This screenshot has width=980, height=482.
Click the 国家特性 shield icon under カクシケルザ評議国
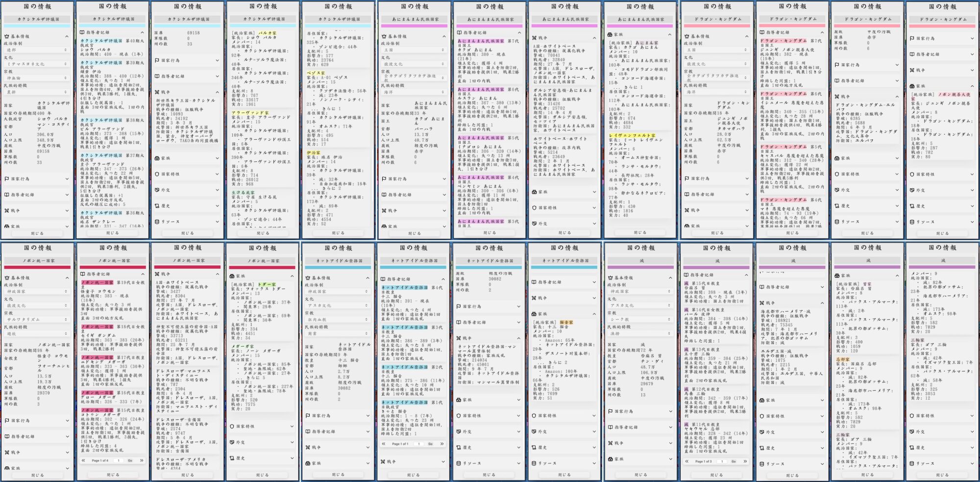point(157,174)
